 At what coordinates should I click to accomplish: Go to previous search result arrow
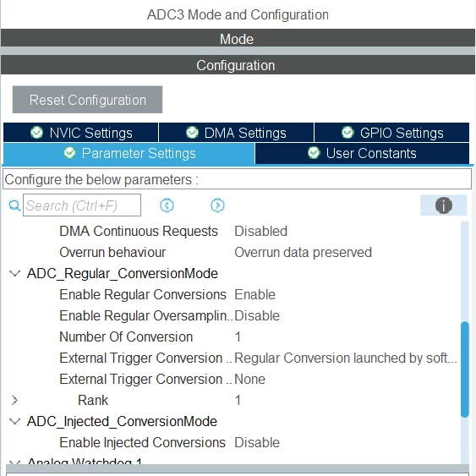pyautogui.click(x=167, y=205)
